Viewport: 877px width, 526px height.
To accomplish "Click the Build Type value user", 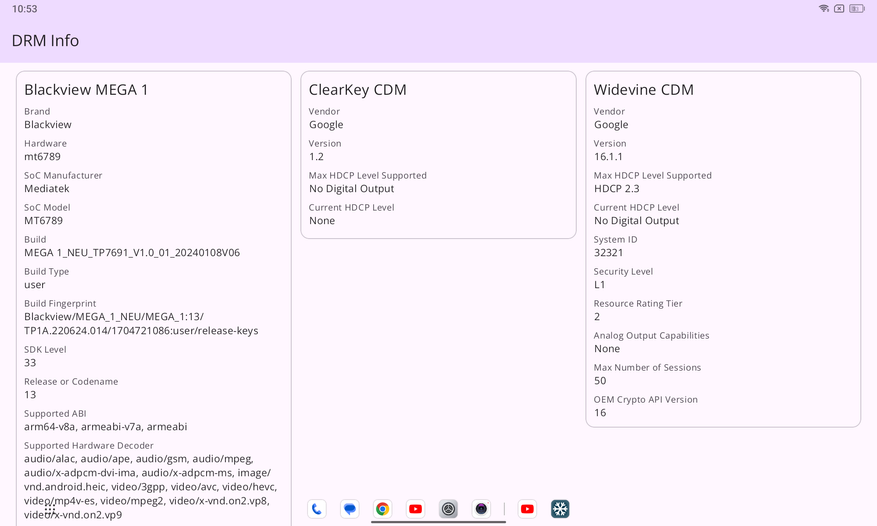I will click(x=35, y=285).
